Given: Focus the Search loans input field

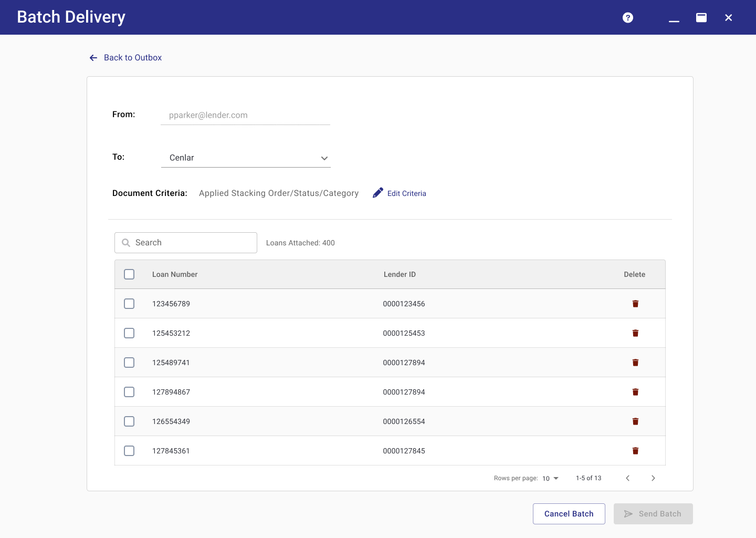Looking at the screenshot, I should (186, 243).
